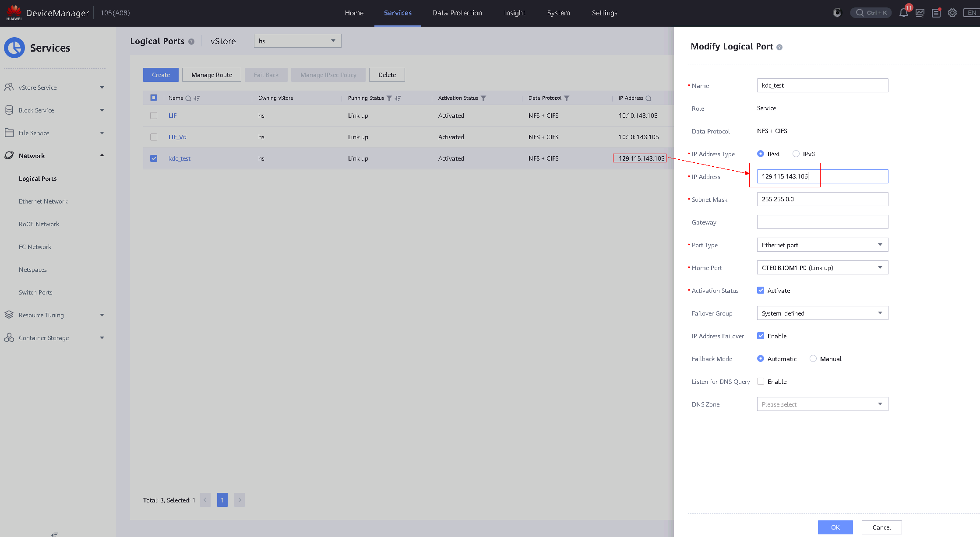The image size is (980, 537).
Task: Open Data Protection tab
Action: (x=457, y=13)
